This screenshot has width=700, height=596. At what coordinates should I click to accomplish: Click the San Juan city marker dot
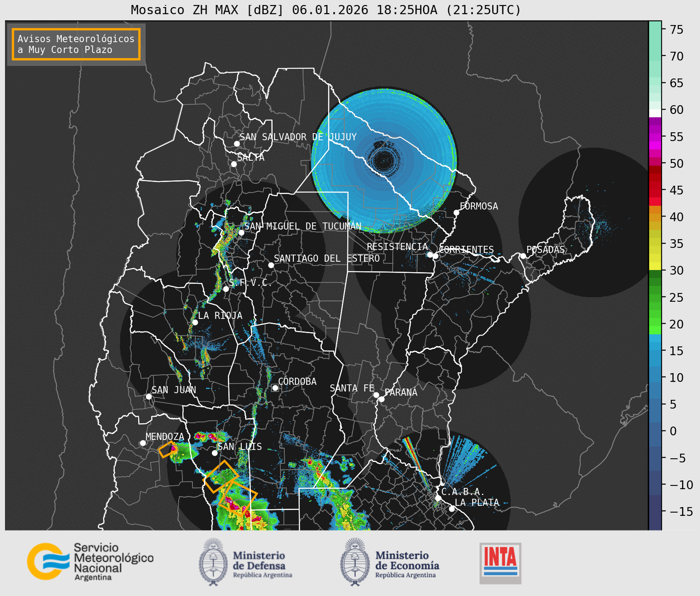click(149, 396)
